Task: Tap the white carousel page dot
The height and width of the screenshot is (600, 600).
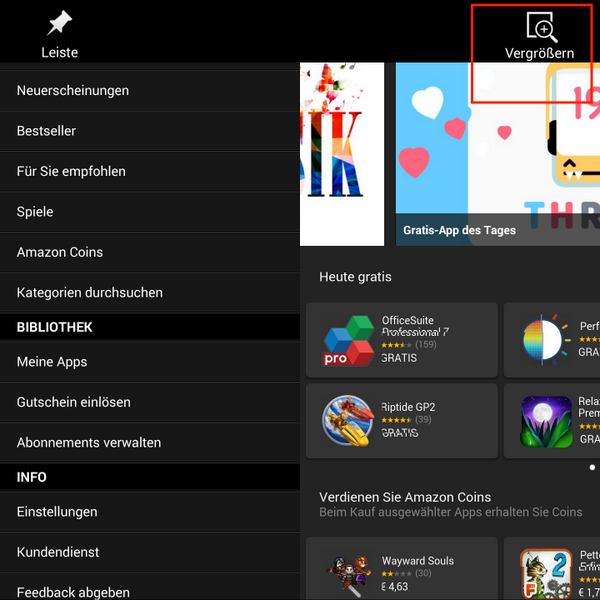Action: (x=592, y=467)
